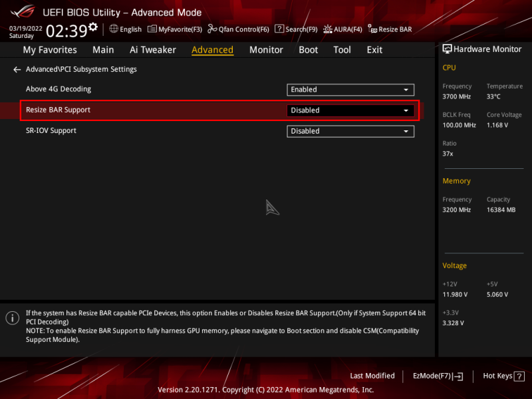Viewport: 532px width, 399px height.
Task: Switch to the Boot tab
Action: 308,50
